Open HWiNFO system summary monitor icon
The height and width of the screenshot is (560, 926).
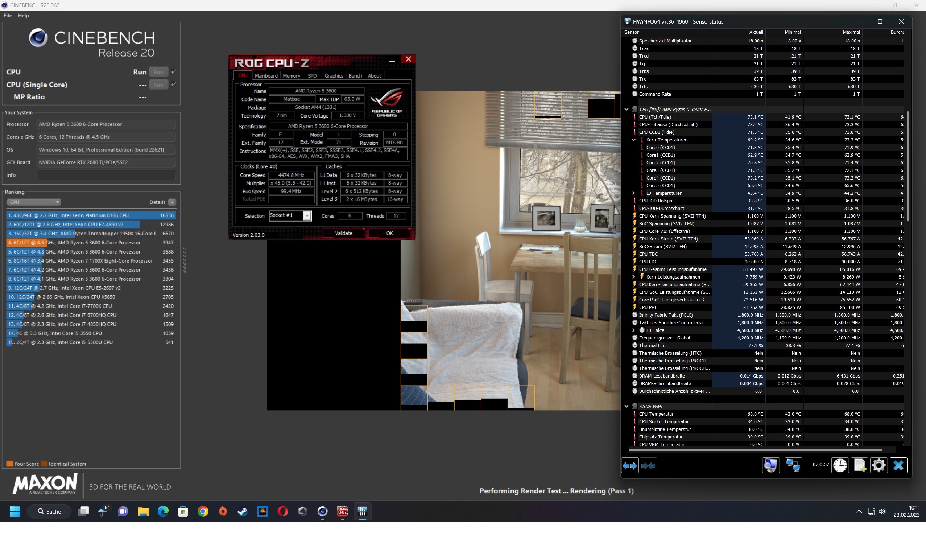[x=770, y=466]
